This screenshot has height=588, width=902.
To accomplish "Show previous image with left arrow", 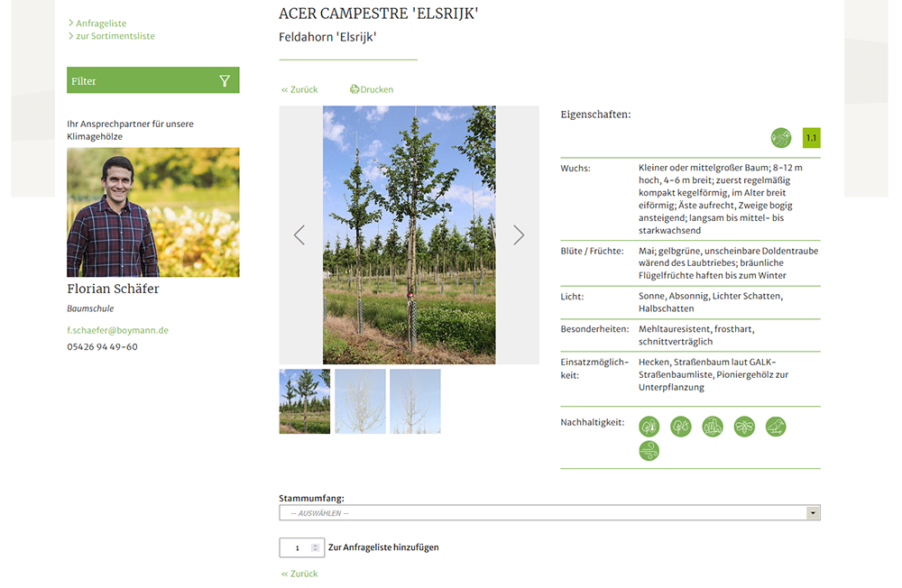I will 299,235.
